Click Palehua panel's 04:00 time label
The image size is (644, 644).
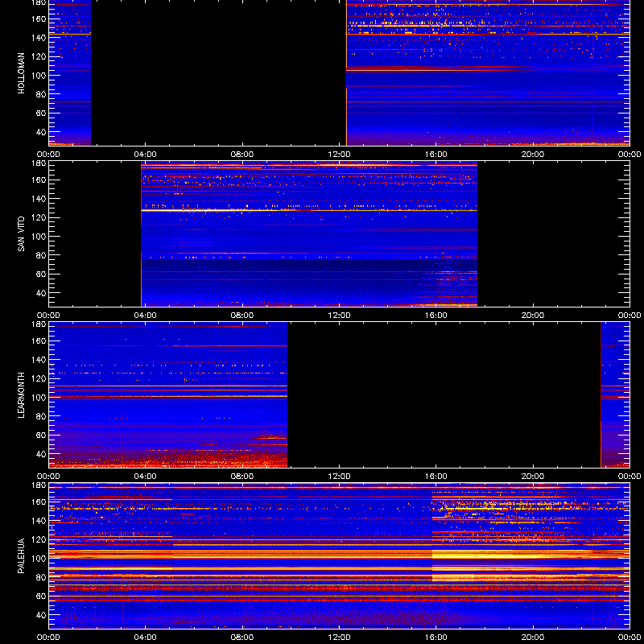pos(146,638)
